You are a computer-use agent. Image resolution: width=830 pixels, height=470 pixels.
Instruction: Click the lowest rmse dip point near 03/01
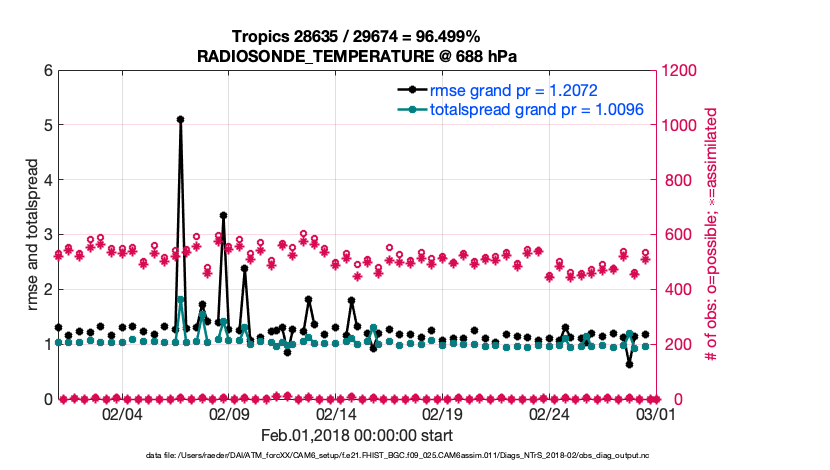pos(629,364)
